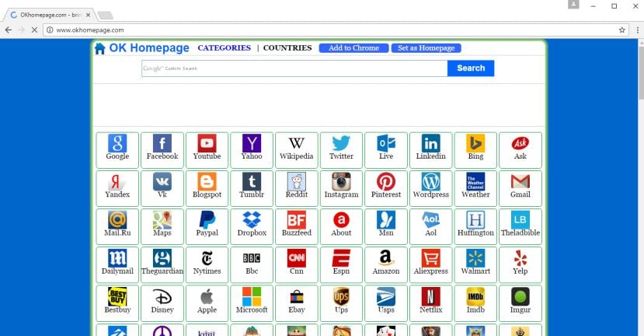Open the Espn tile

(x=341, y=265)
